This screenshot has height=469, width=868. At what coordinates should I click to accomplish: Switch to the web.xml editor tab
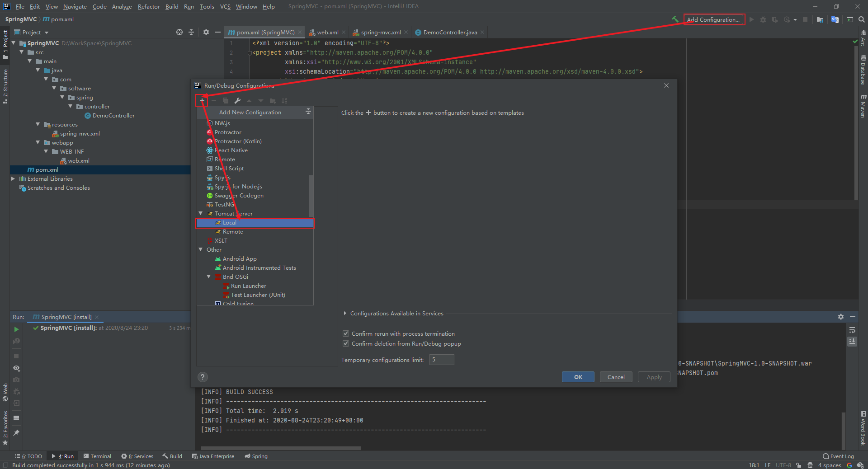pos(327,32)
